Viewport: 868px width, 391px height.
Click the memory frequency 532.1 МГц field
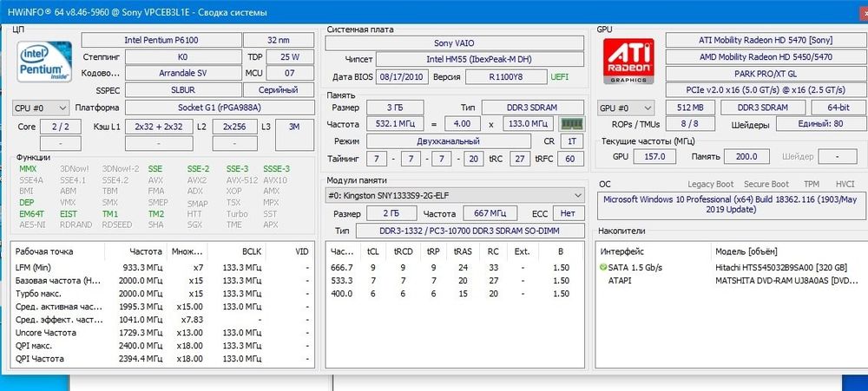(395, 124)
